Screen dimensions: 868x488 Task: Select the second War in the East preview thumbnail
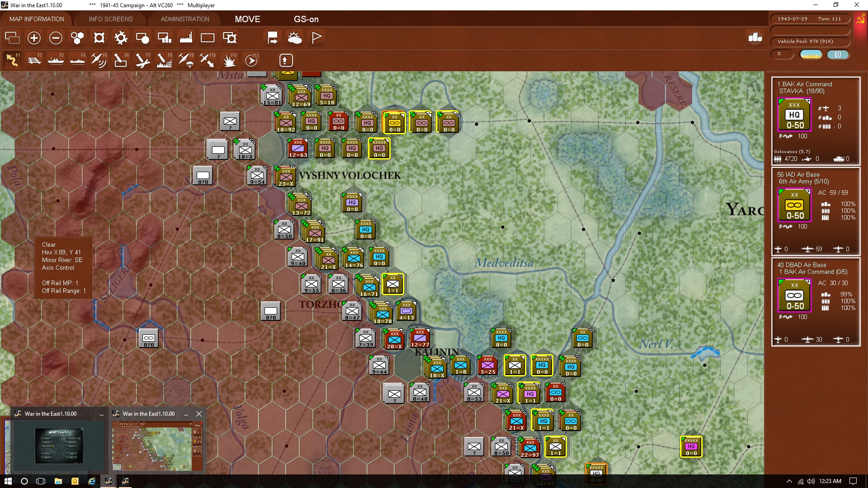[157, 446]
